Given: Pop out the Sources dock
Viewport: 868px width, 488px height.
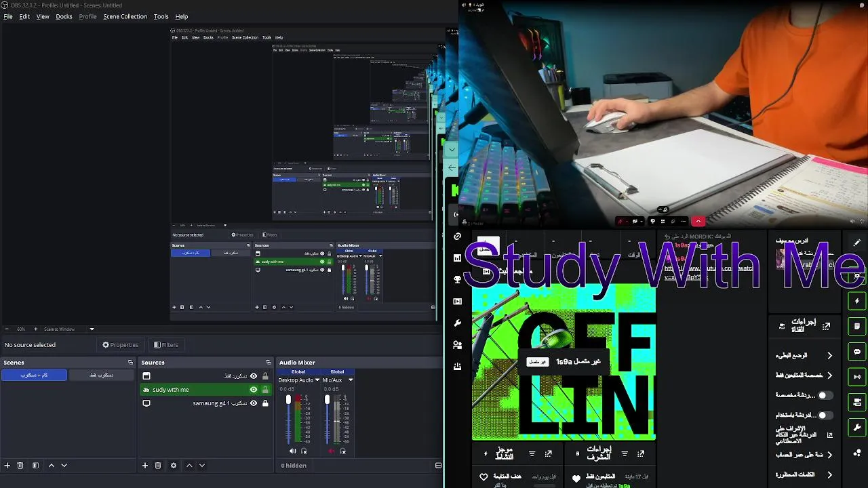Looking at the screenshot, I should click(269, 363).
